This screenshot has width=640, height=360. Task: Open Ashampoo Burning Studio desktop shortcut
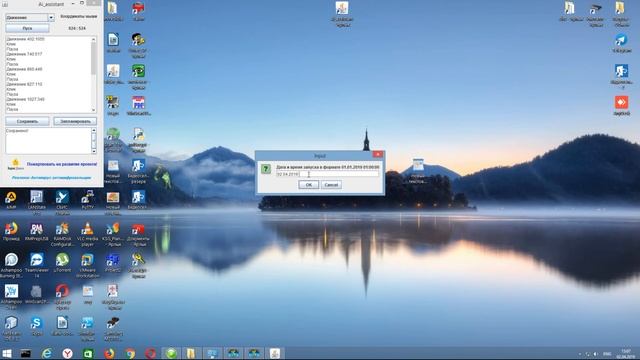(x=11, y=264)
